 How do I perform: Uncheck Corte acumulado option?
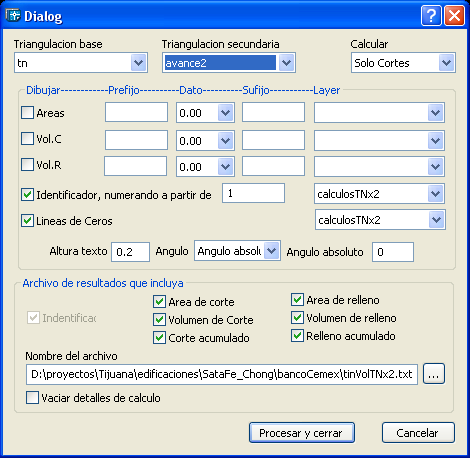tap(159, 338)
